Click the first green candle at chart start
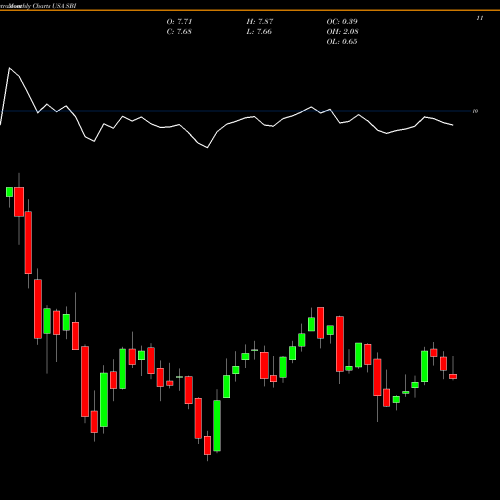The width and height of the screenshot is (500, 500). coord(9,192)
